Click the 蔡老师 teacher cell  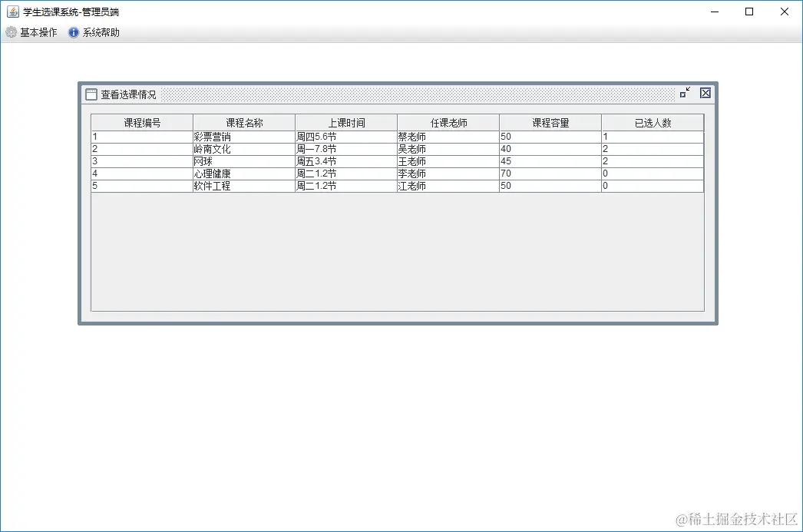tap(448, 137)
